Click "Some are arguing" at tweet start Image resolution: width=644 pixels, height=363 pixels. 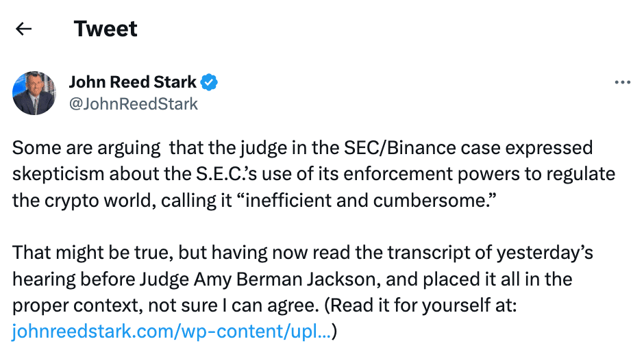pyautogui.click(x=86, y=148)
